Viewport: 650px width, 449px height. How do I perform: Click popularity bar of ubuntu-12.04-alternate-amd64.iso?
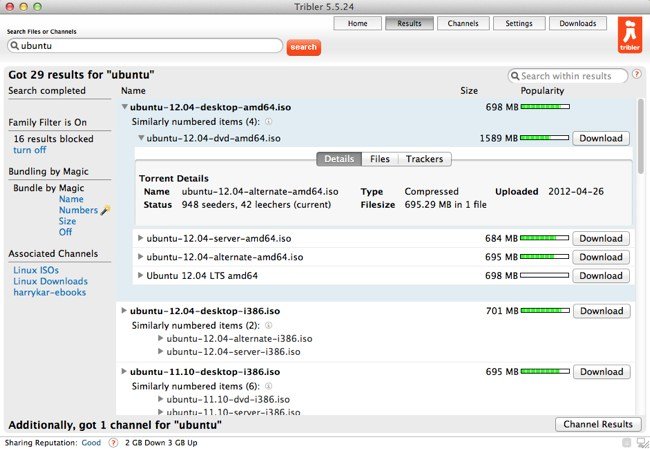(544, 257)
